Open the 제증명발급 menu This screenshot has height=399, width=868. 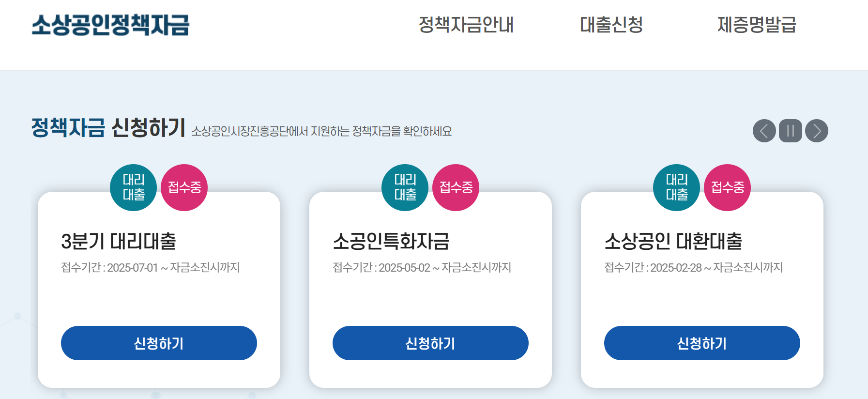click(757, 25)
